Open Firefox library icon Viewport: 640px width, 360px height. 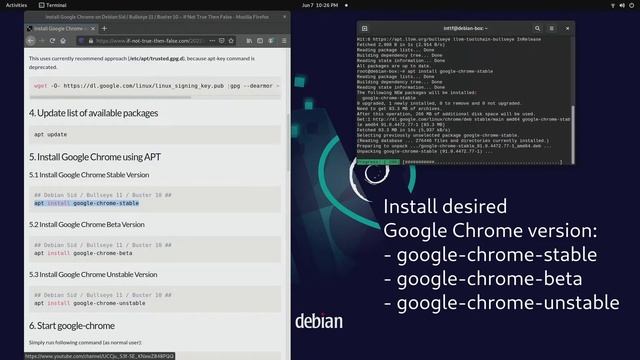click(249, 41)
